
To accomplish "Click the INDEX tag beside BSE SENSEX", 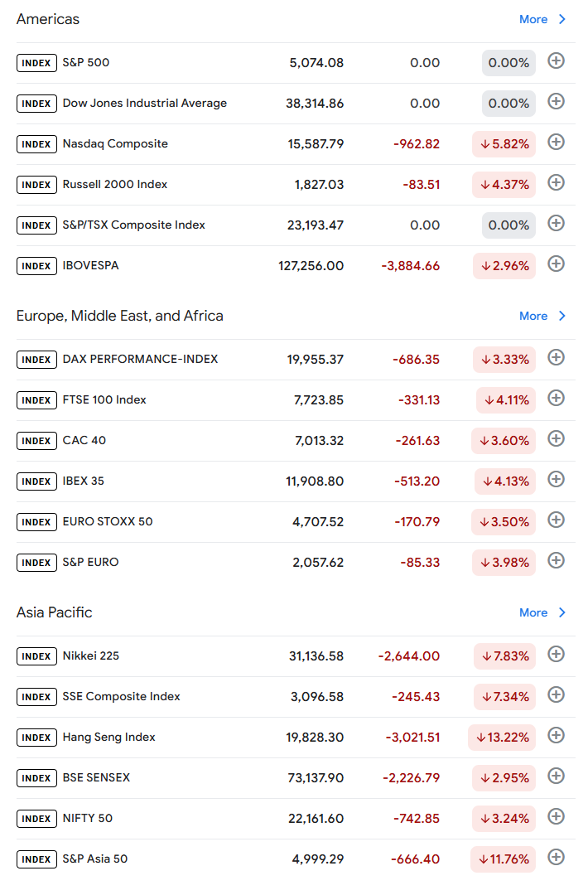I will (x=36, y=778).
